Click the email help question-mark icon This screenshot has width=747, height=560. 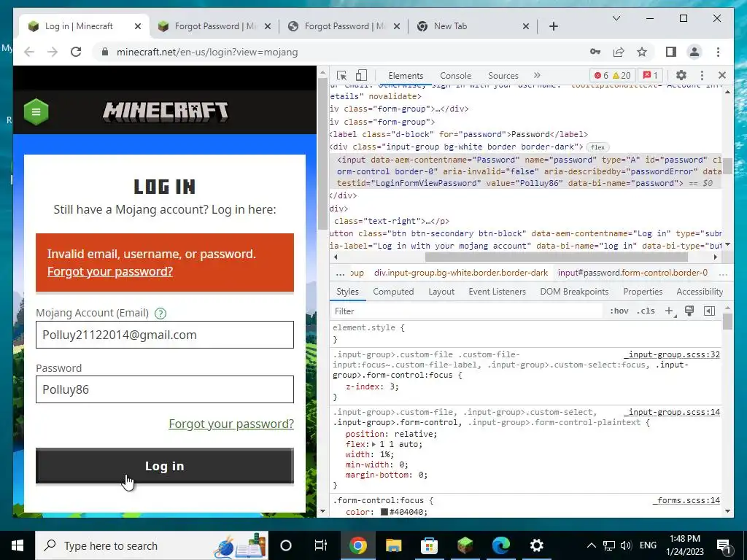pos(160,314)
